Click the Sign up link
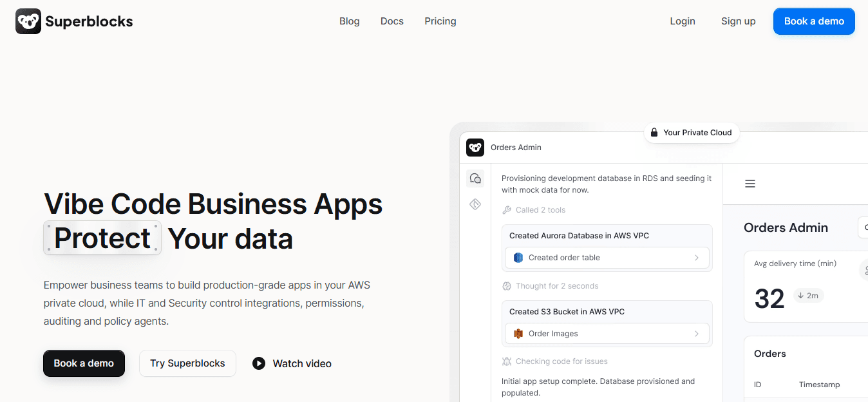 tap(739, 21)
